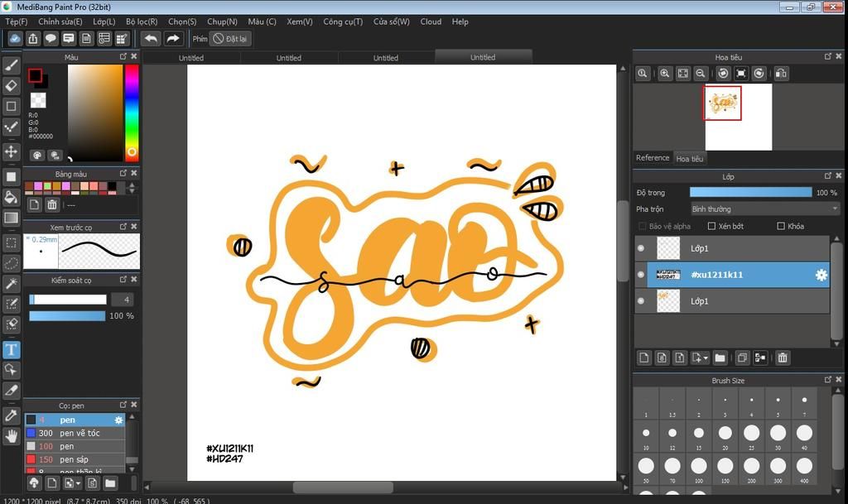Switch to the Reference tab
Screen dimensions: 848x504
653,158
